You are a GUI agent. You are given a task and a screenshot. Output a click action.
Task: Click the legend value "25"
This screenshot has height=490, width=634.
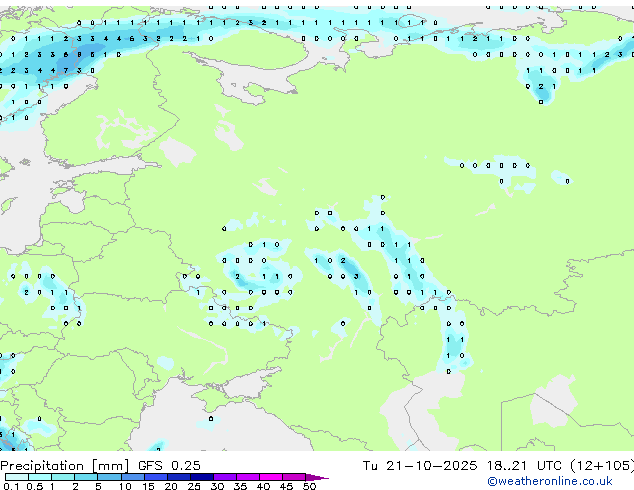click(x=194, y=486)
